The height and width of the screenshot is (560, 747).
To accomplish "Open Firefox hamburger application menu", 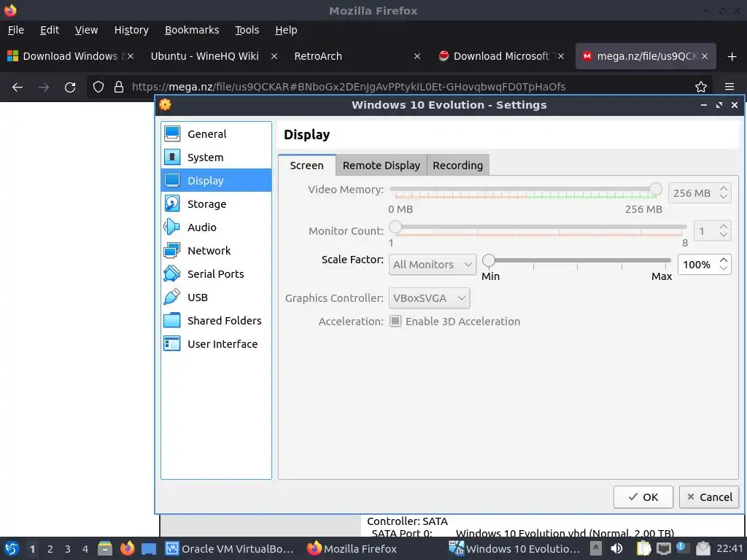I will click(x=729, y=87).
